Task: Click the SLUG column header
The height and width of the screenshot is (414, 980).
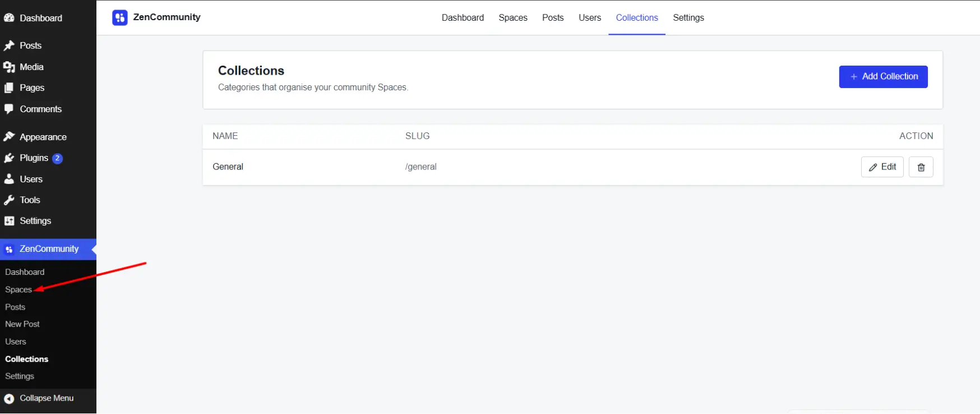Action: 418,136
